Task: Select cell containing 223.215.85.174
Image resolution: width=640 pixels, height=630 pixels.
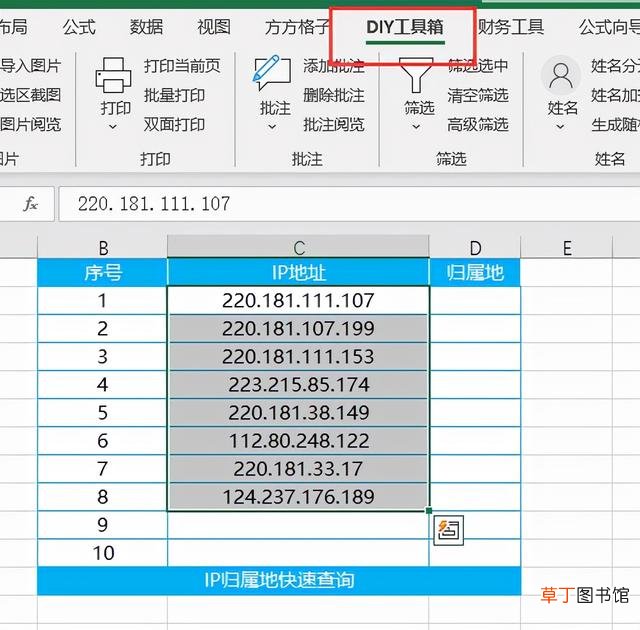Action: click(298, 384)
